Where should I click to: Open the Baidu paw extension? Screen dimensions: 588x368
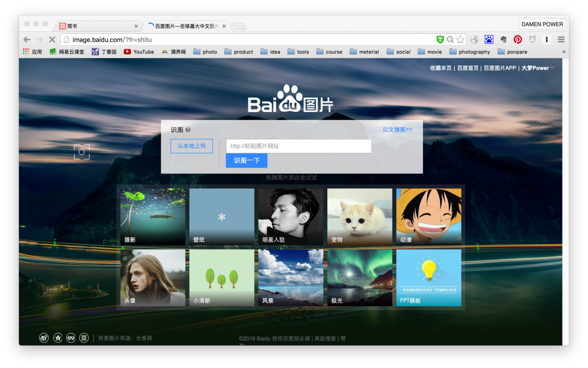coord(489,40)
